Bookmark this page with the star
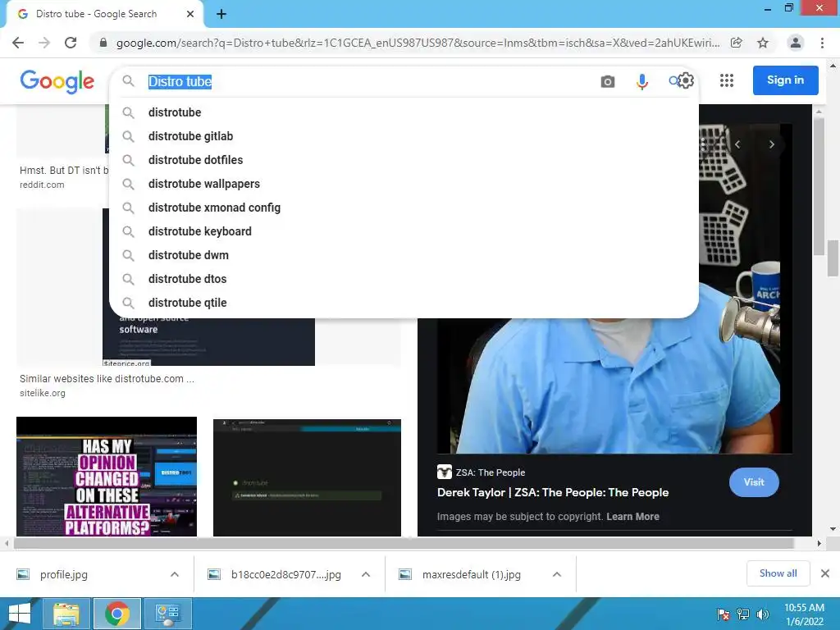This screenshot has width=840, height=630. point(763,43)
